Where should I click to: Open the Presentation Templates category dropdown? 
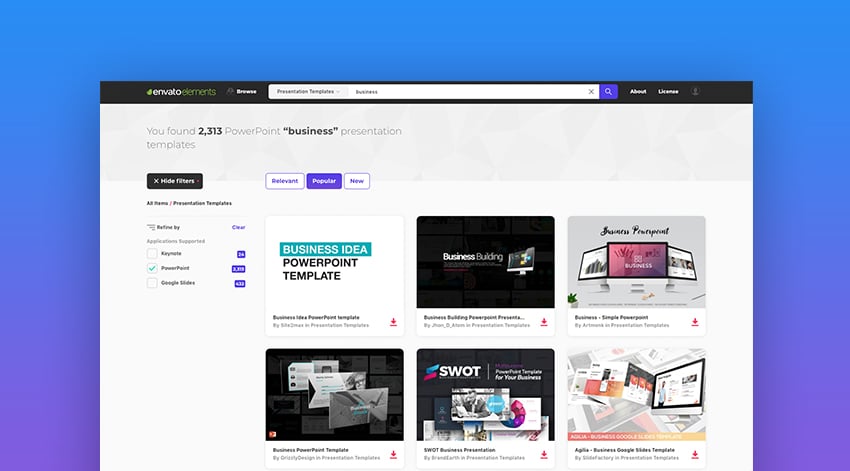point(308,92)
